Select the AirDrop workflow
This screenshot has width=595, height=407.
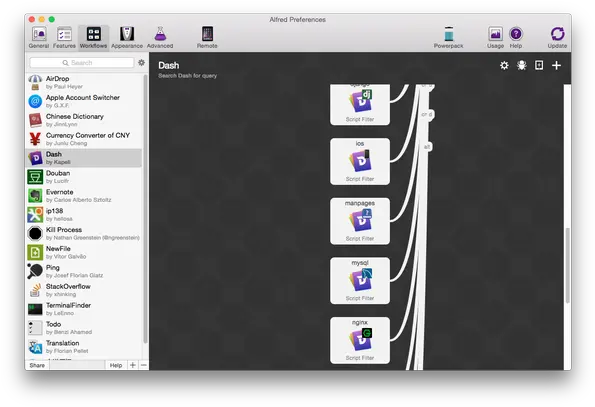[x=83, y=82]
